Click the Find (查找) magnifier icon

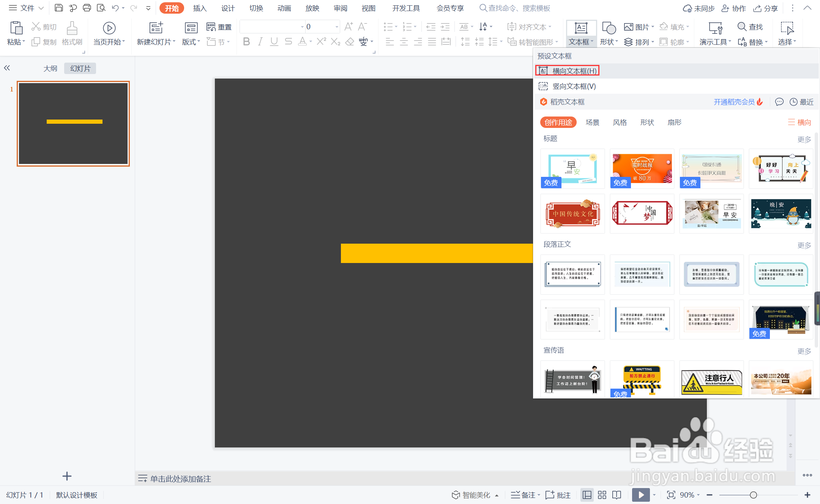(x=742, y=27)
